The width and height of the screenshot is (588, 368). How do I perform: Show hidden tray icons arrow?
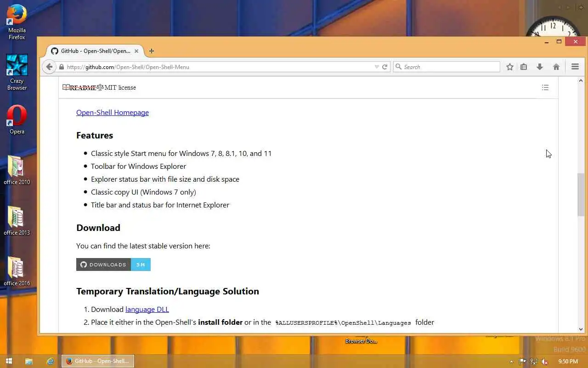tap(511, 362)
